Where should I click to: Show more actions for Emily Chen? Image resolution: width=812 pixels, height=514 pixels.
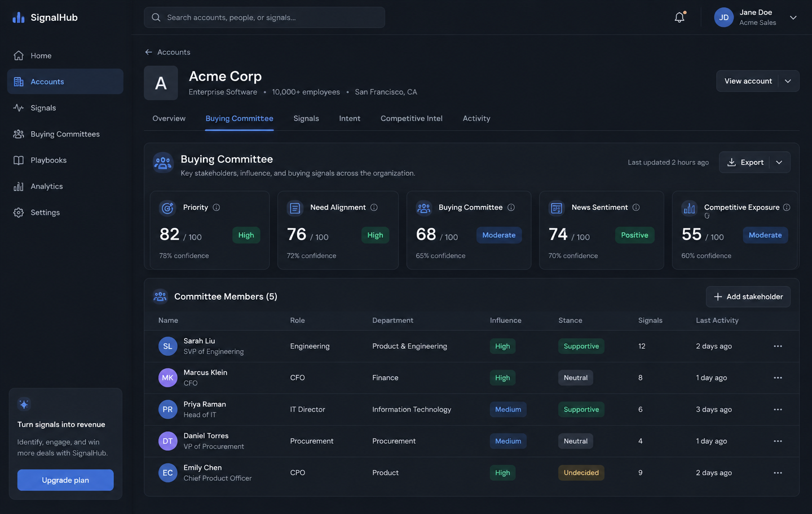click(778, 473)
